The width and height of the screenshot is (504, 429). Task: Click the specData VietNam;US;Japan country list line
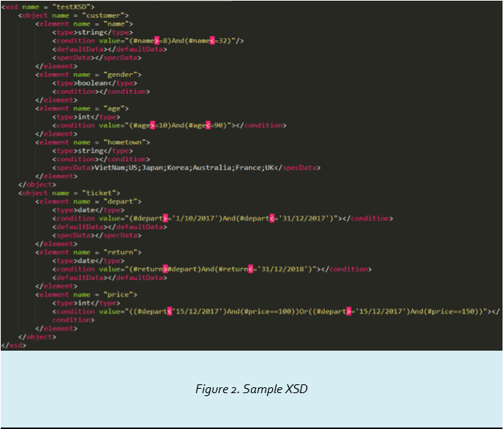(187, 168)
